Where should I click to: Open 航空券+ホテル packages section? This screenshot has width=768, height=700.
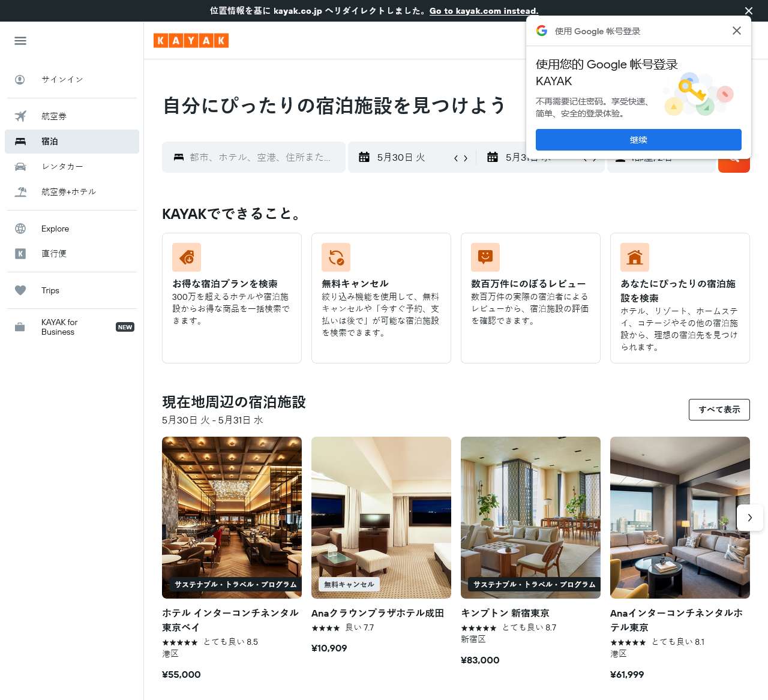pos(72,192)
